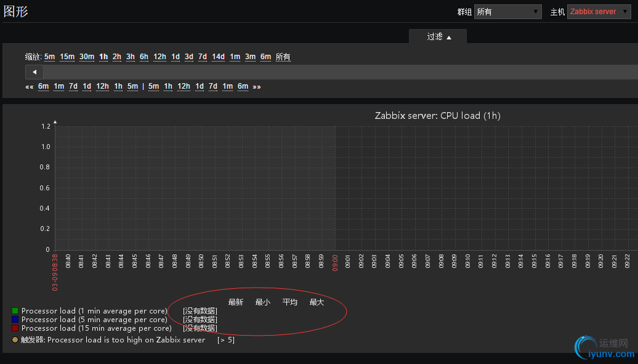Viewport: 638px width, 364px height.
Task: Collapse the 过滤 filter tab
Action: click(438, 36)
